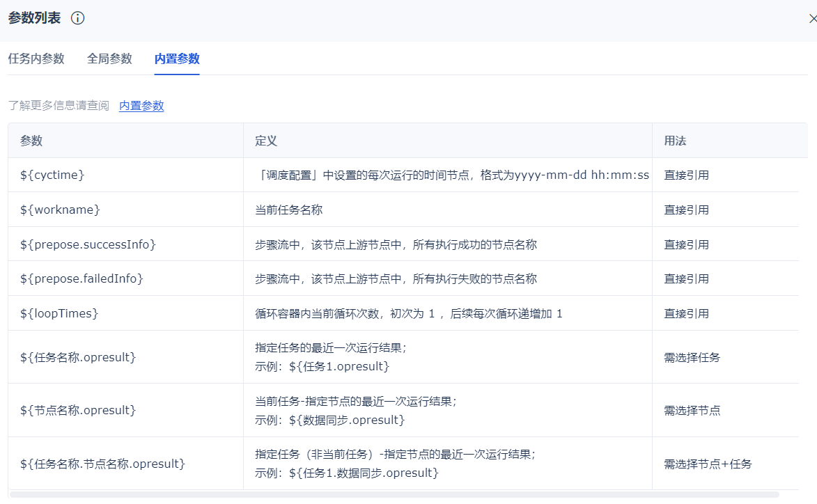Click the info icon beside 参数列表
The image size is (817, 504).
[78, 19]
